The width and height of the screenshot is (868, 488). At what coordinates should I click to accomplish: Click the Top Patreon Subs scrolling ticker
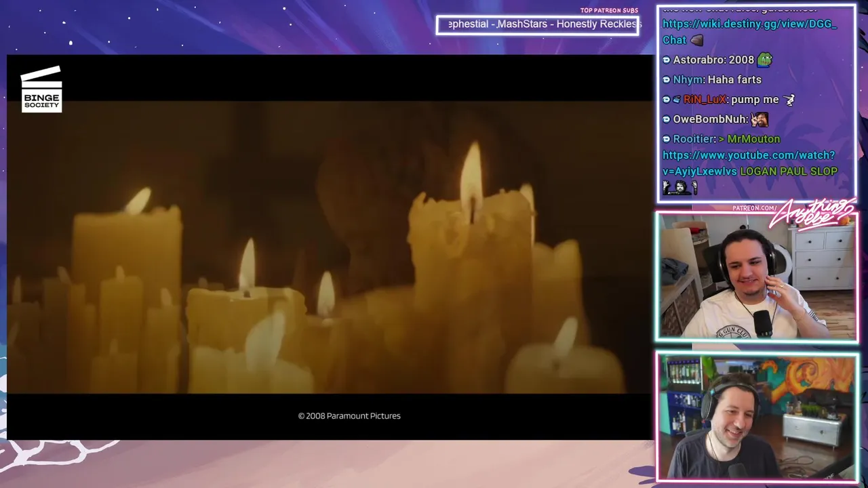538,25
